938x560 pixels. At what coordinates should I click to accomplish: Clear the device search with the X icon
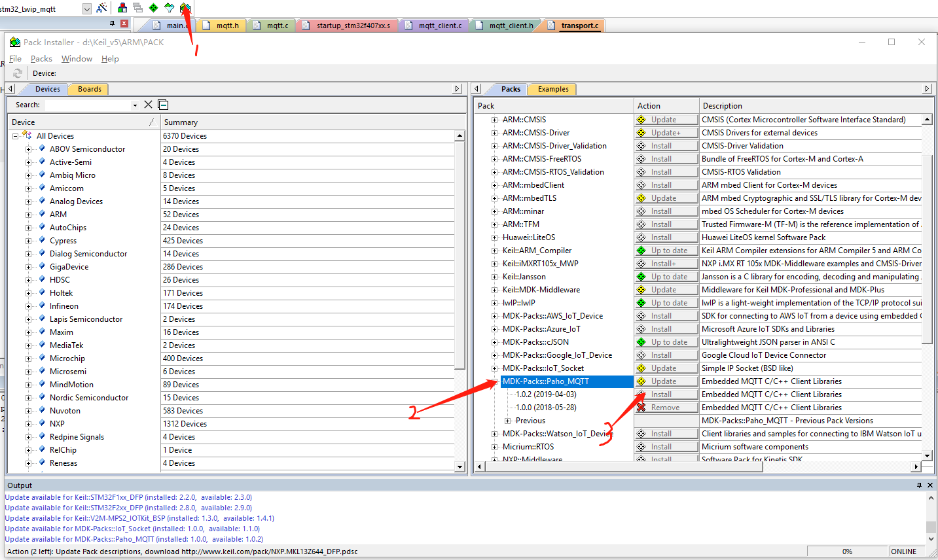coord(148,105)
